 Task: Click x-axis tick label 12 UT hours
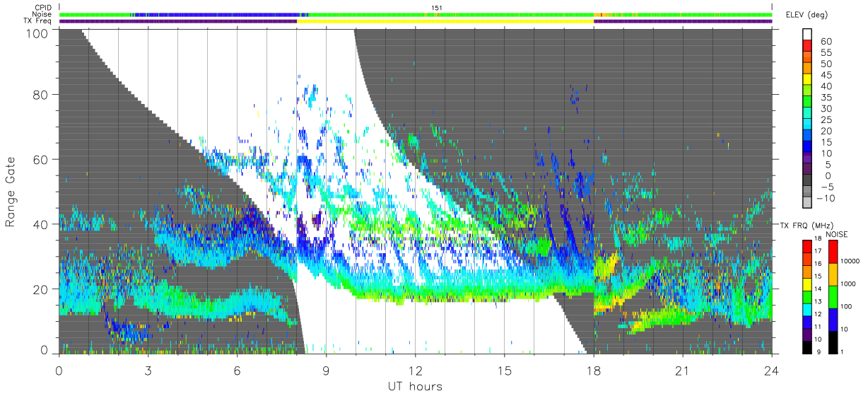tap(415, 371)
